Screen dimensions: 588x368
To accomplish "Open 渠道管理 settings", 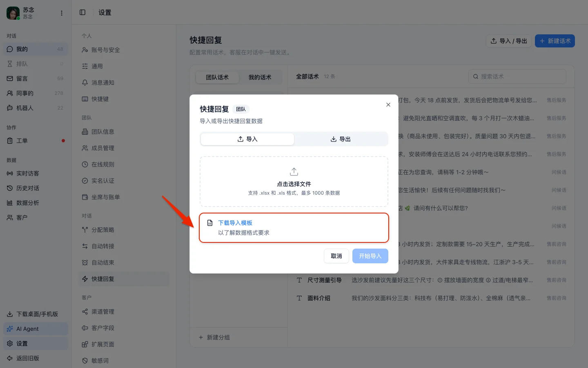I will click(124, 312).
